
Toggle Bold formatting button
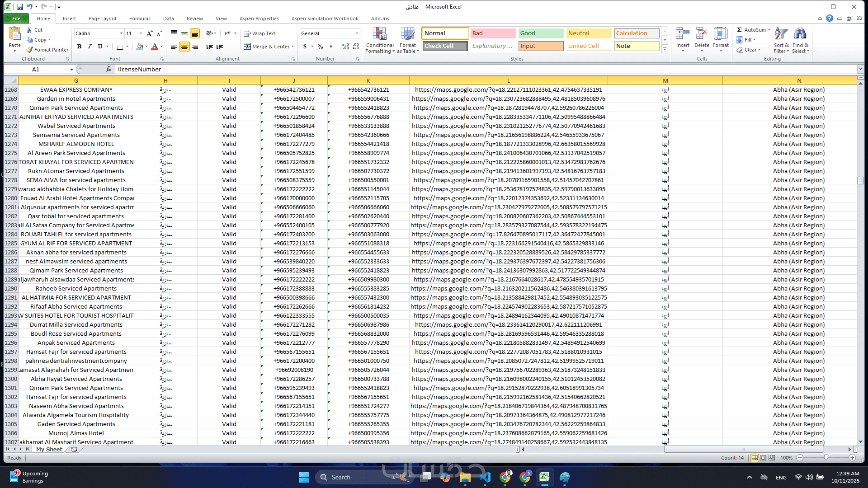pyautogui.click(x=79, y=47)
